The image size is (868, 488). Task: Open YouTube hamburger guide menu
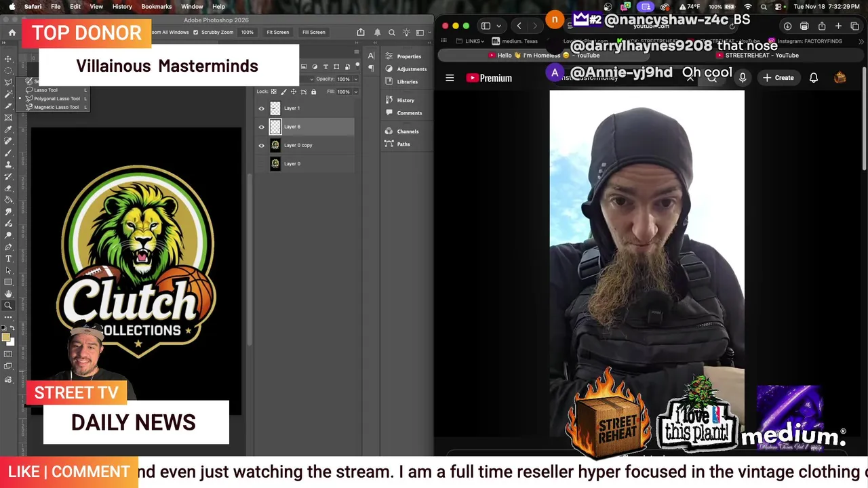(450, 78)
